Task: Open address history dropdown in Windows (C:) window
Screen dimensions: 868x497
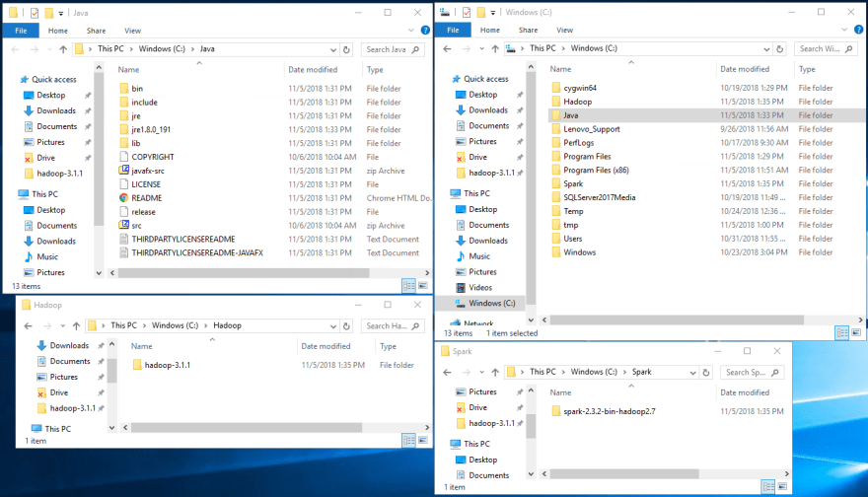Action: [x=766, y=48]
